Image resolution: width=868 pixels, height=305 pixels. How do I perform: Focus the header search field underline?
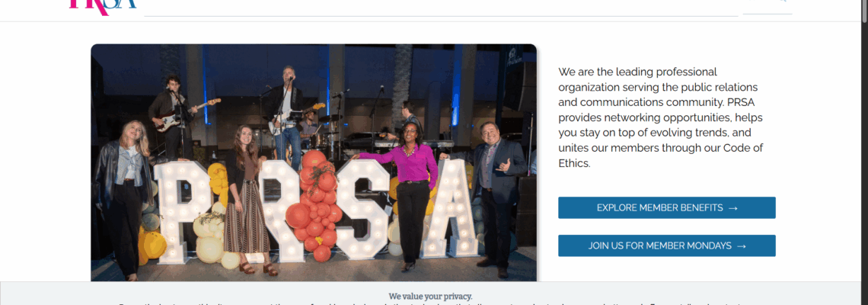441,15
